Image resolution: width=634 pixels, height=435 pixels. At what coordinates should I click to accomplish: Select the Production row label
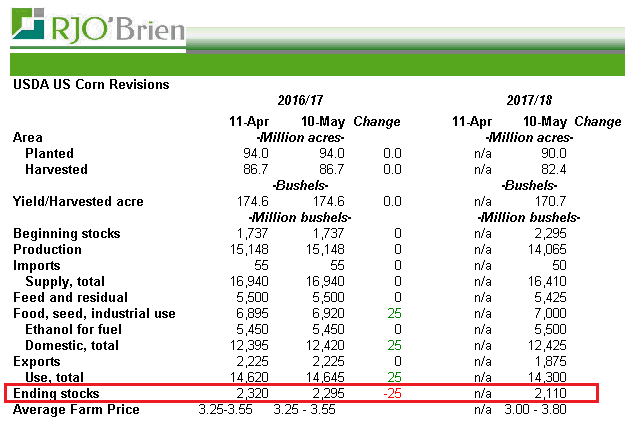tap(46, 249)
